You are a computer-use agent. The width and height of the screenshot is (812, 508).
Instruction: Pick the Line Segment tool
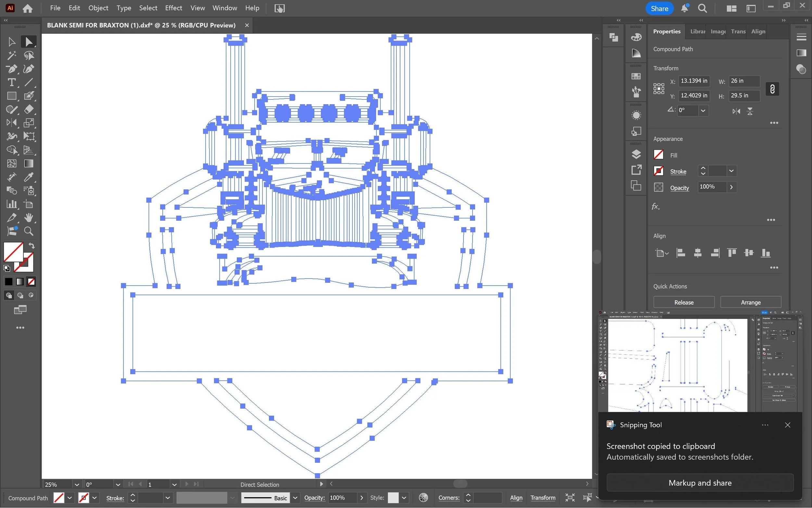tap(29, 82)
